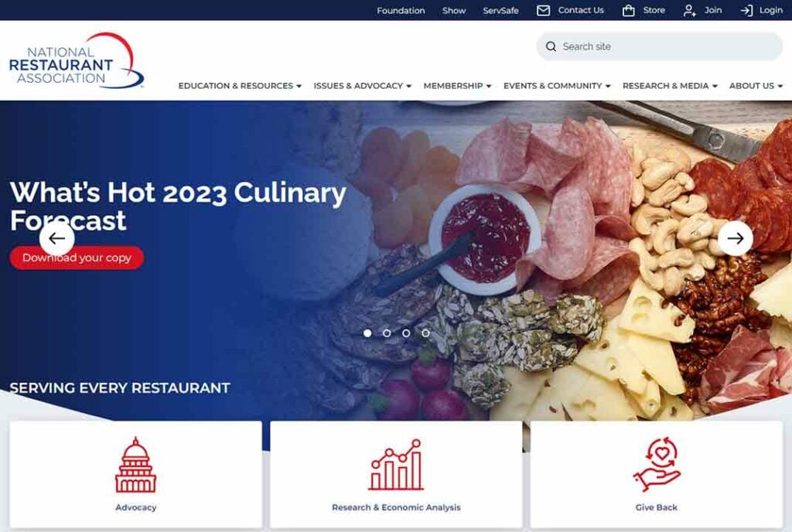
Task: Select the second carousel slide dot
Action: point(387,333)
